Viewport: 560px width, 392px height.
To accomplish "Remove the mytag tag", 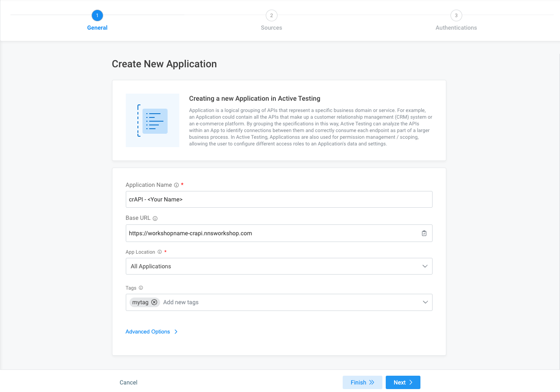I will click(154, 302).
